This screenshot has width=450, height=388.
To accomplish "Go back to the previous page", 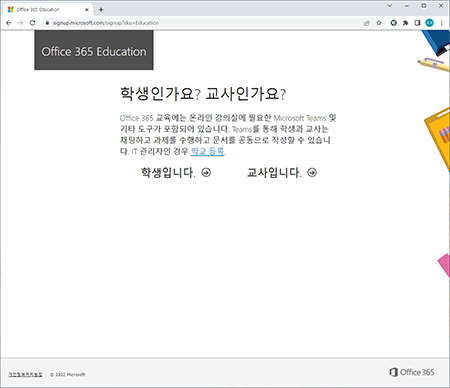I will [x=9, y=23].
